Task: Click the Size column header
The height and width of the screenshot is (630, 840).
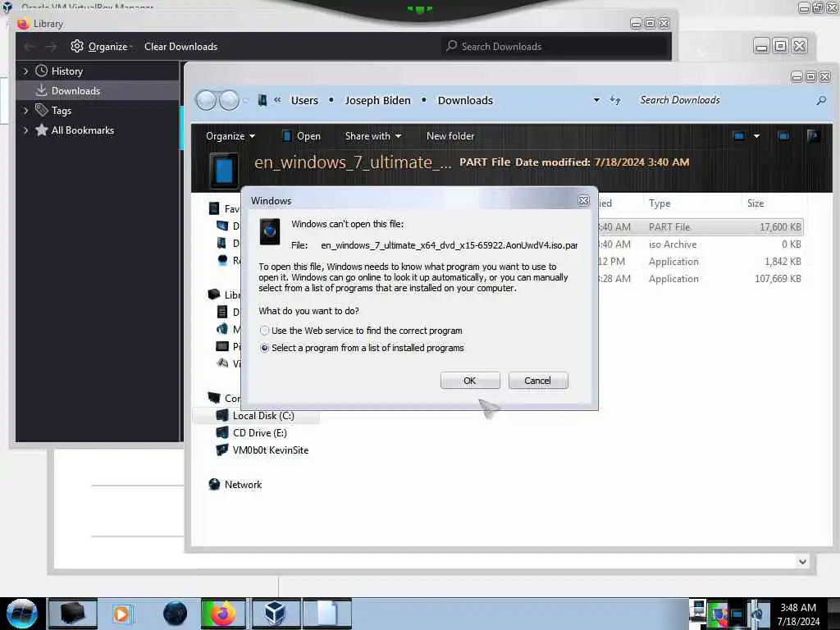Action: pos(756,203)
